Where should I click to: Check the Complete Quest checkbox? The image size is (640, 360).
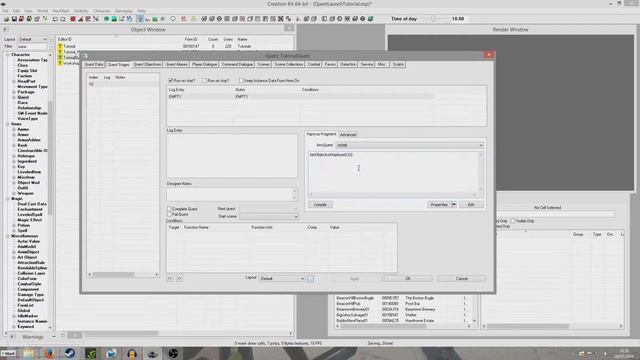169,209
